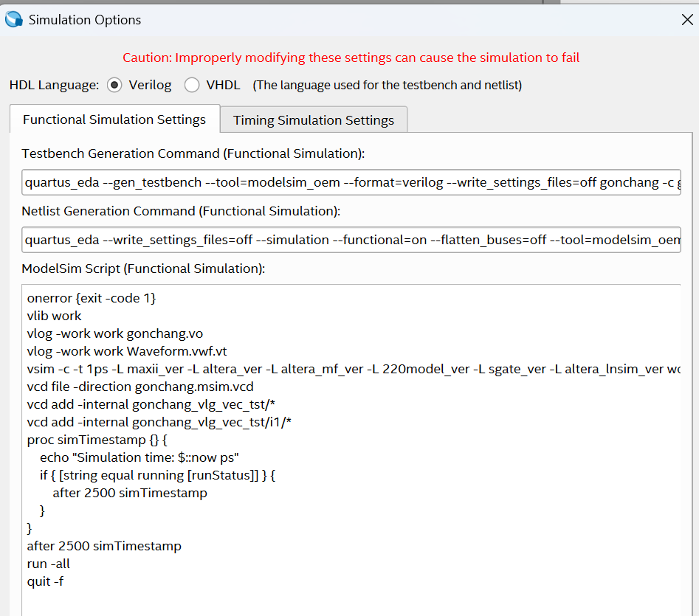Open the Timing Simulation Settings tab
This screenshot has height=616, width=699.
[314, 120]
